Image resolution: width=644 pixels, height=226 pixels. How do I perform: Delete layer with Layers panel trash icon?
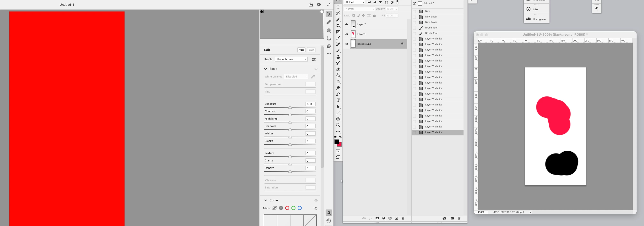pos(403,218)
